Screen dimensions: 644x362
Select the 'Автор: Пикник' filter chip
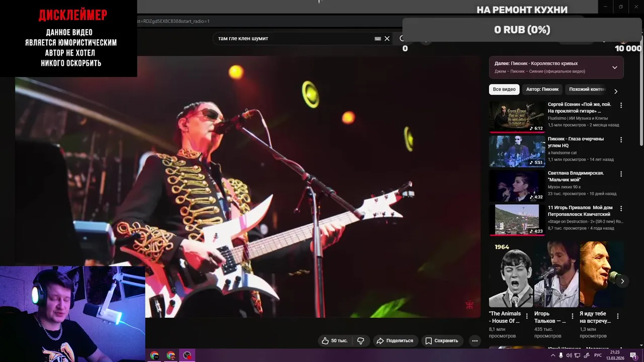[x=542, y=89]
